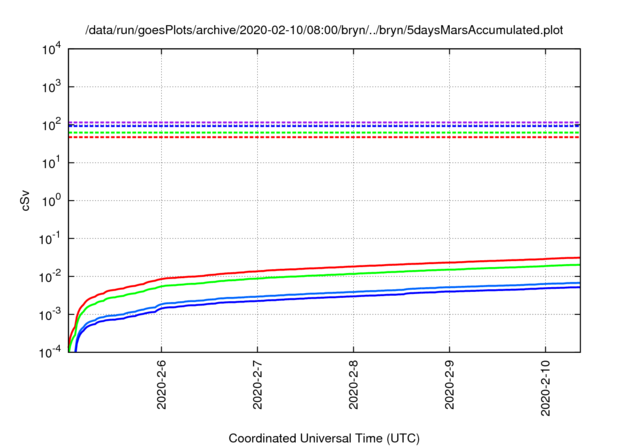Click the 2020-2-10 date label

tap(546, 388)
